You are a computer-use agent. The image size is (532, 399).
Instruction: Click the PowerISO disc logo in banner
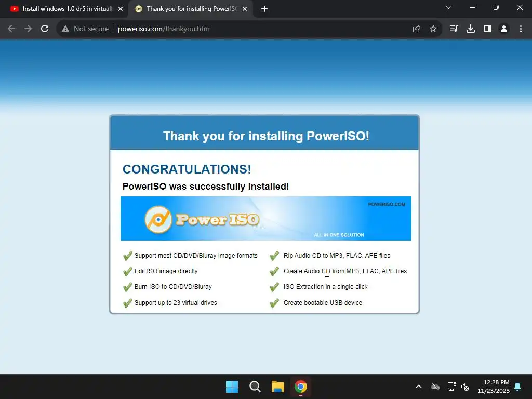pyautogui.click(x=158, y=220)
